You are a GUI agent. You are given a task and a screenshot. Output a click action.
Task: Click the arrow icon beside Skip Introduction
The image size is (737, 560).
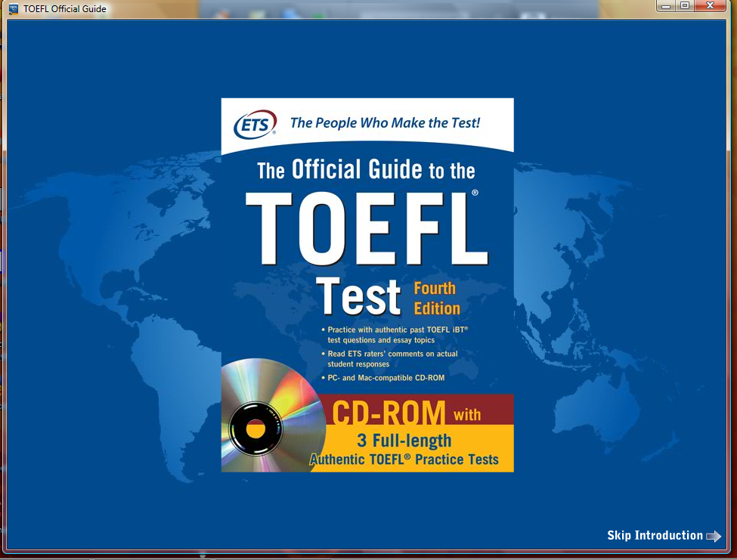click(x=714, y=536)
